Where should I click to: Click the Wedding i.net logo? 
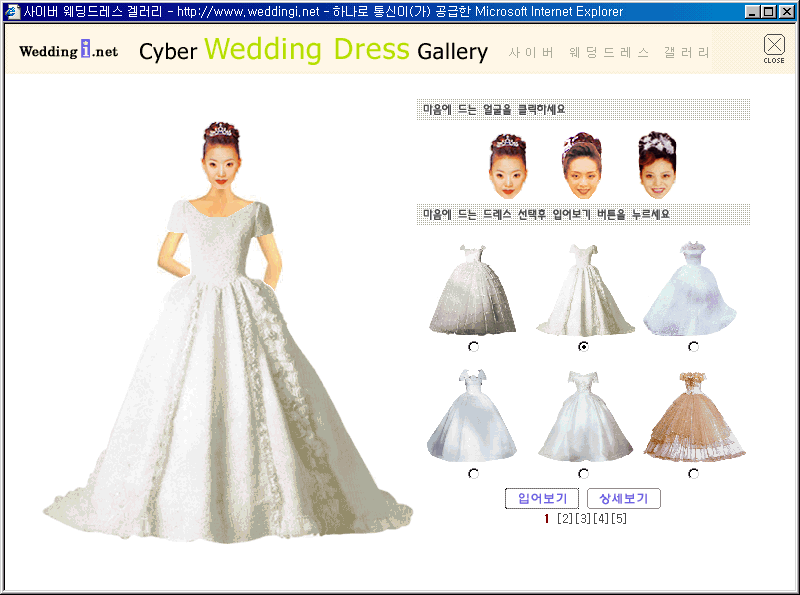(68, 50)
